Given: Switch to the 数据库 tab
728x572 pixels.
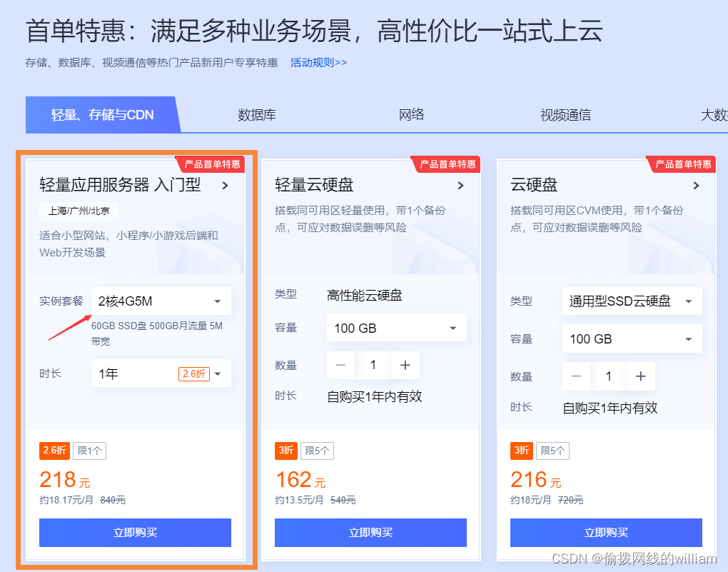Looking at the screenshot, I should [x=257, y=115].
